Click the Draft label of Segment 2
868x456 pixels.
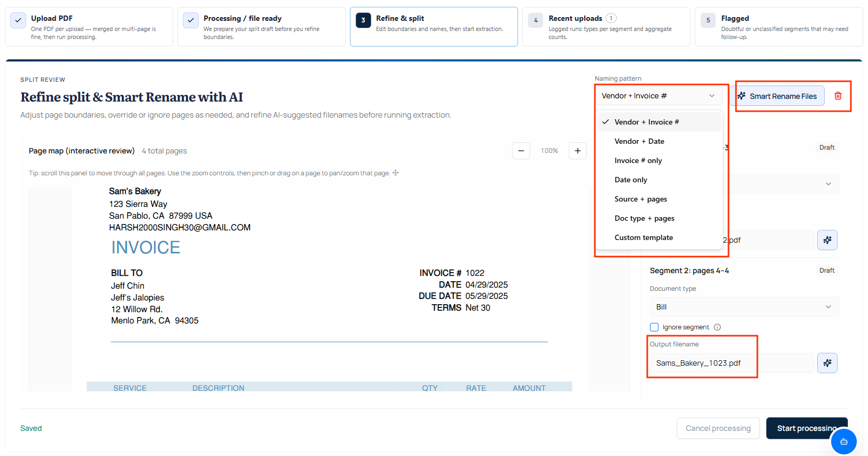(x=827, y=270)
